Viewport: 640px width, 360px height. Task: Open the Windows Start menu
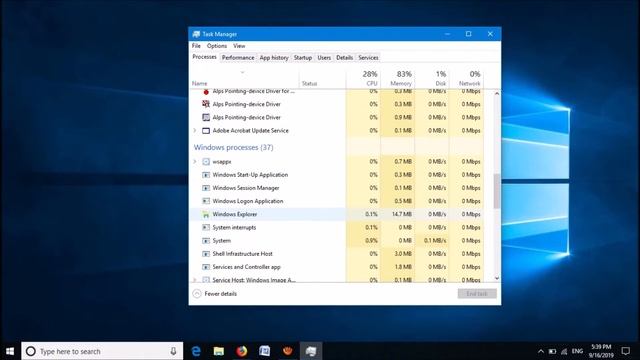10,351
